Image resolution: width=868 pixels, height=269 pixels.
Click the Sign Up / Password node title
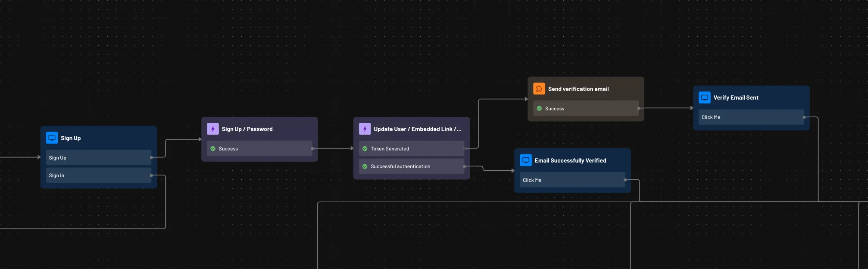pyautogui.click(x=247, y=129)
